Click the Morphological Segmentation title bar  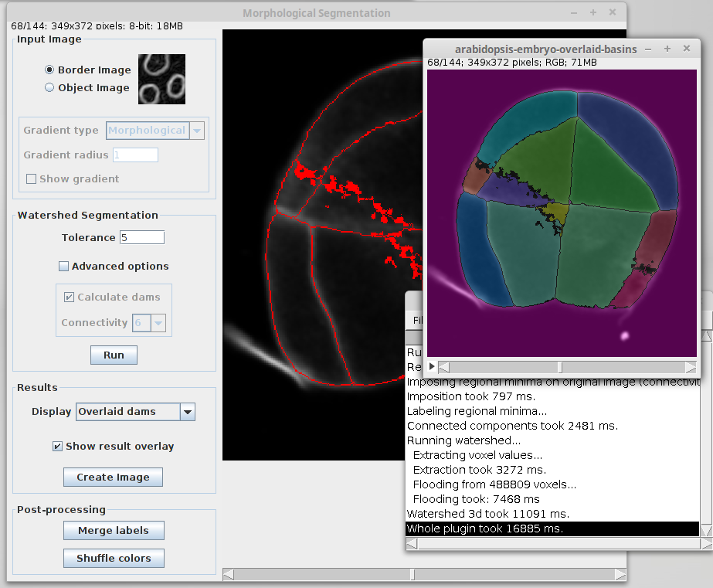pos(317,12)
